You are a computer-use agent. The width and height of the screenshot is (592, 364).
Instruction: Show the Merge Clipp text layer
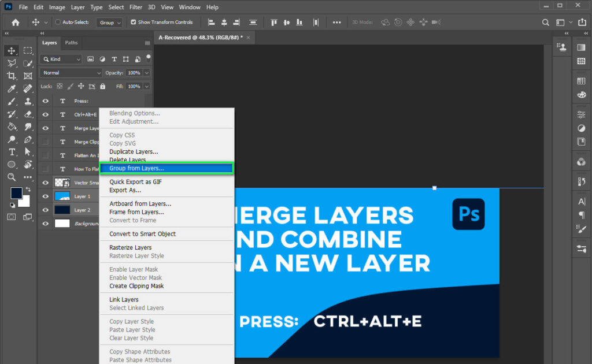[45, 142]
